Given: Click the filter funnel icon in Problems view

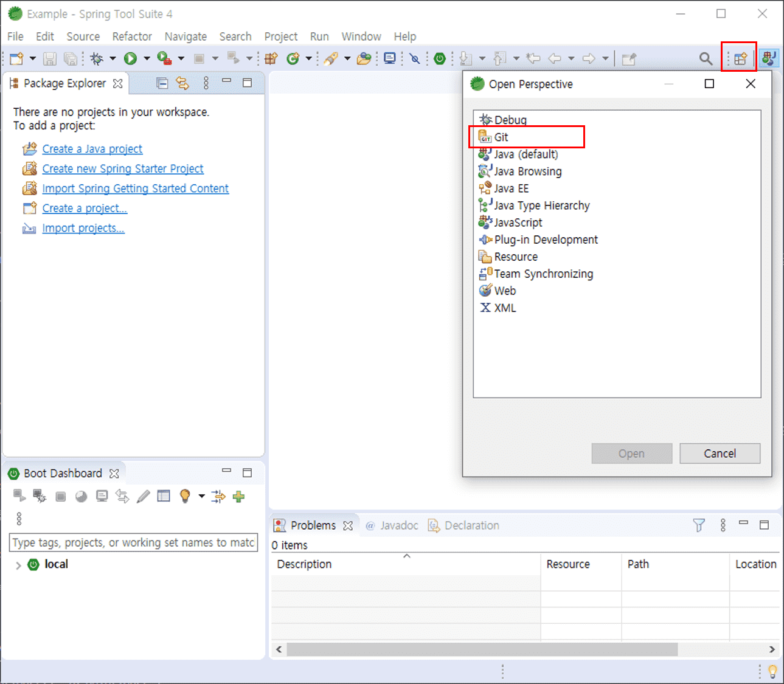Looking at the screenshot, I should click(699, 525).
